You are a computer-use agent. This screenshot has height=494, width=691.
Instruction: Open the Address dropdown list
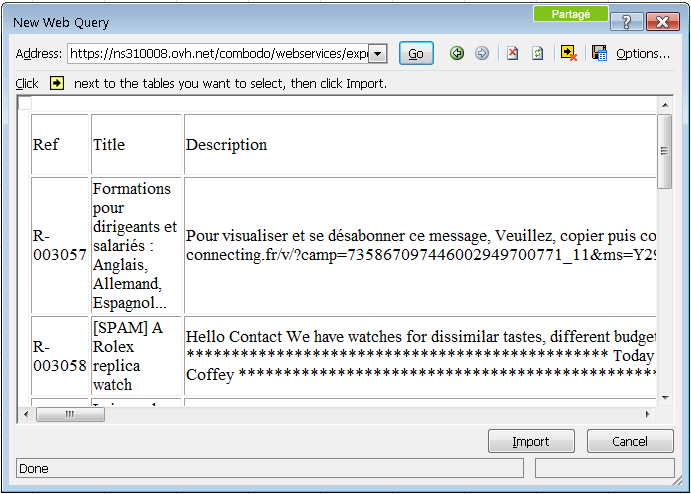click(378, 54)
